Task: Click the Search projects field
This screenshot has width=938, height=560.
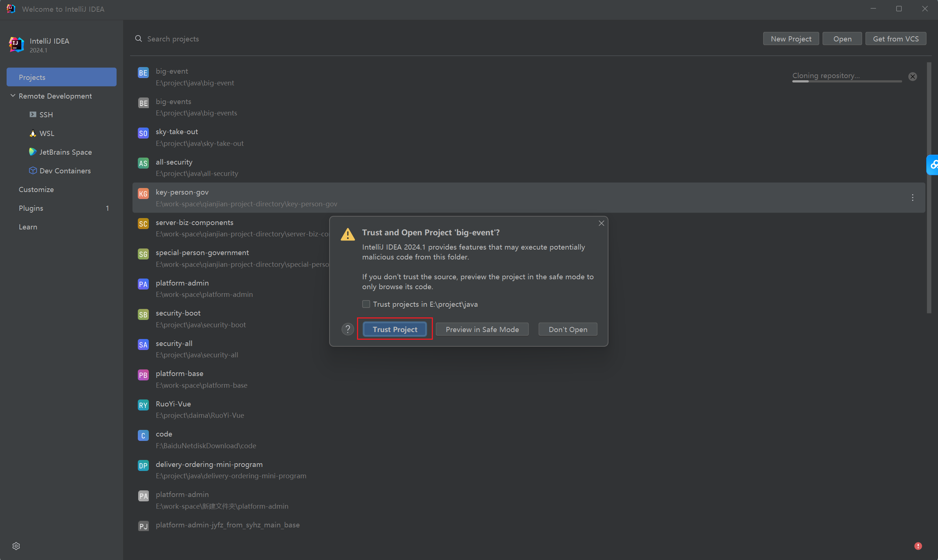Action: click(445, 38)
